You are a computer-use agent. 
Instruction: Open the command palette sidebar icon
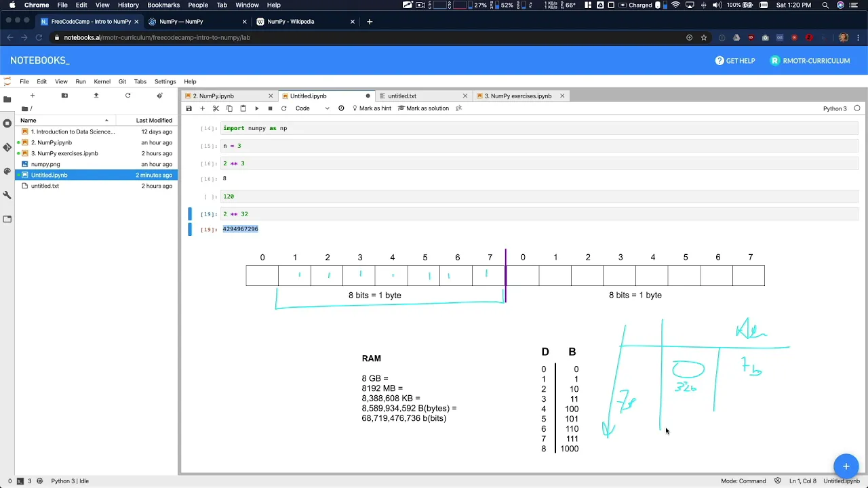coord(7,171)
